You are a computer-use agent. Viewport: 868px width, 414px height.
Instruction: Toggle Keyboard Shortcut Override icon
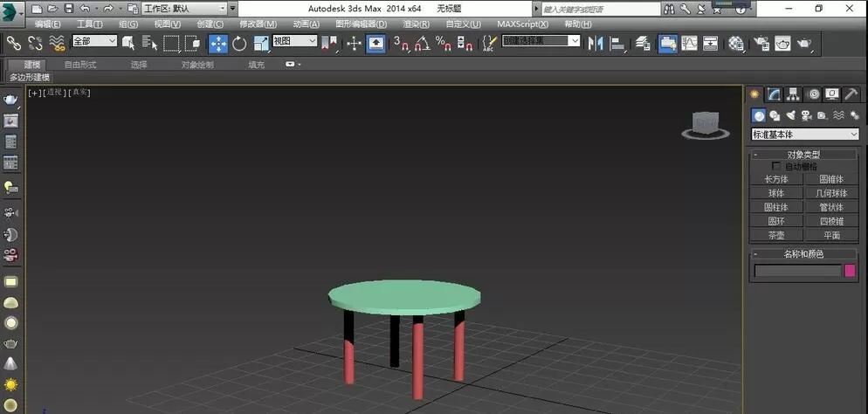[375, 43]
